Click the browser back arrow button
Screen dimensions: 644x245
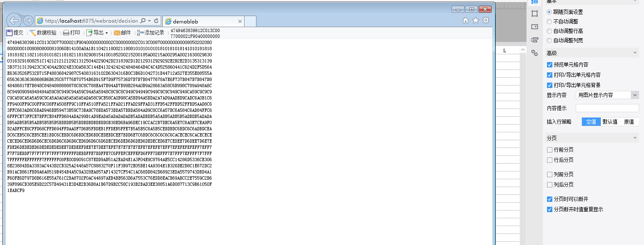tap(14, 20)
